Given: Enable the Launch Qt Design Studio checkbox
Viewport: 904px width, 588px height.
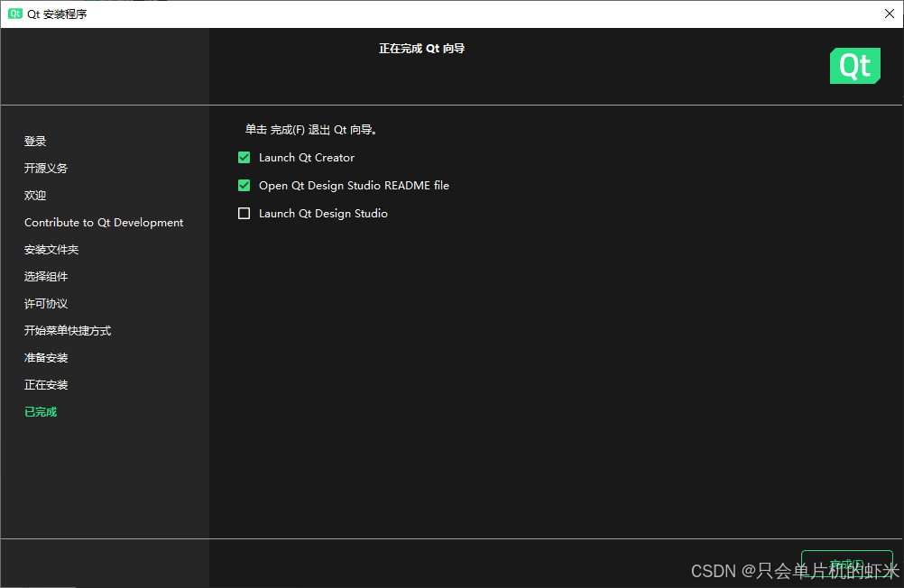Looking at the screenshot, I should 244,213.
